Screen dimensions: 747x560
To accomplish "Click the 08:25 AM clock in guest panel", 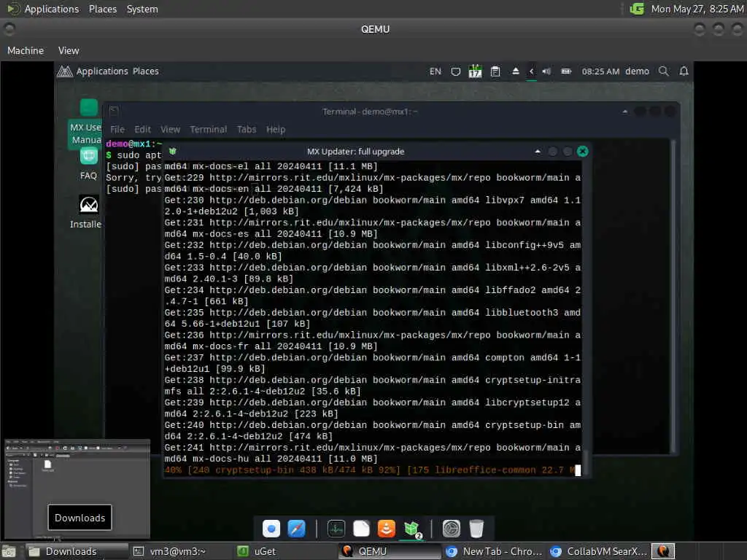I will coord(600,71).
